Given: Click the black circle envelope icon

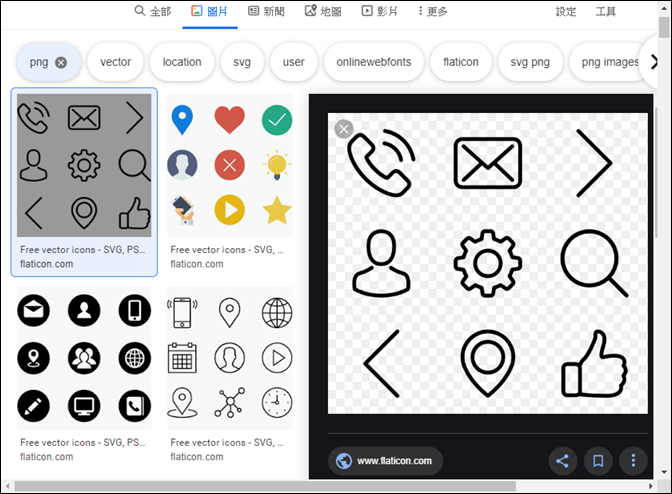Looking at the screenshot, I should 33,311.
